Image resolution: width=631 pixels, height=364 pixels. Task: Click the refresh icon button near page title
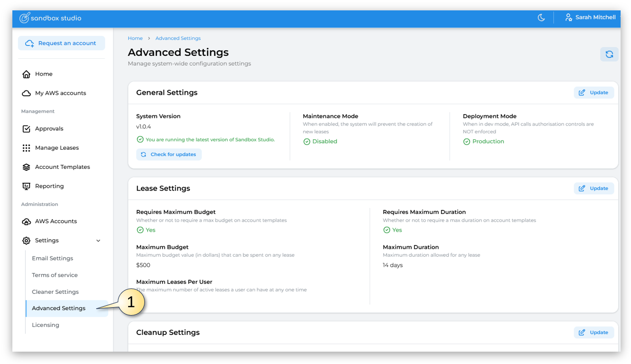pyautogui.click(x=609, y=54)
